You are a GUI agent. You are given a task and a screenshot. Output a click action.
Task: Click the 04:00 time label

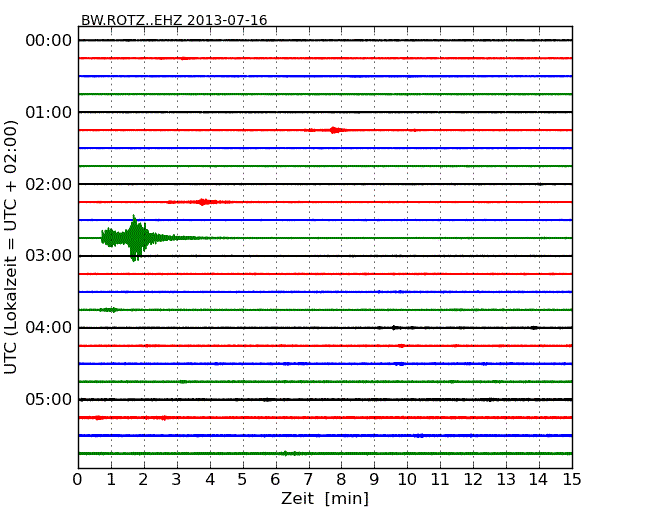point(49,328)
